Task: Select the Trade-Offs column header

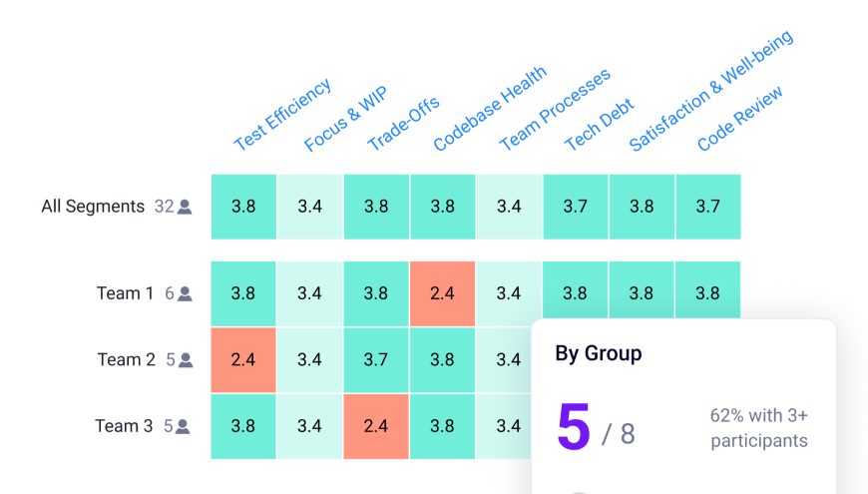Action: (403, 126)
